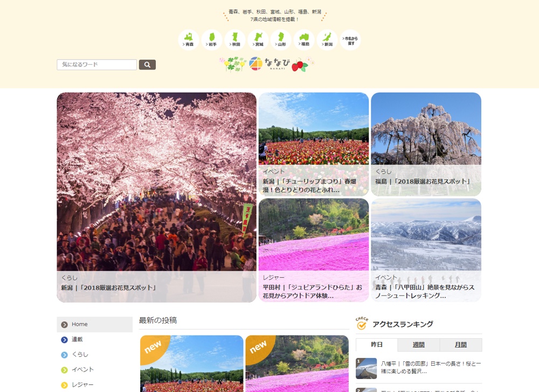Switch to the 週間 ranking tab
Viewport: 539px width, 392px height.
click(x=418, y=345)
